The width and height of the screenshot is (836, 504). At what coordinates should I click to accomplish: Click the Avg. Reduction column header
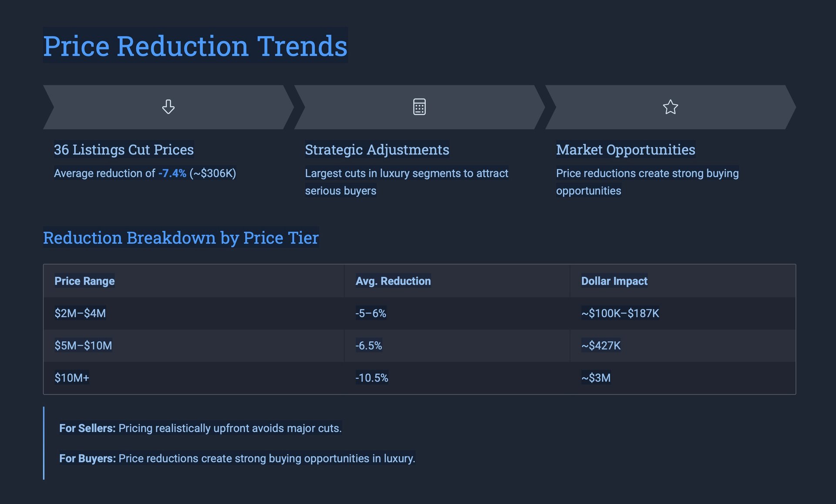click(x=393, y=281)
